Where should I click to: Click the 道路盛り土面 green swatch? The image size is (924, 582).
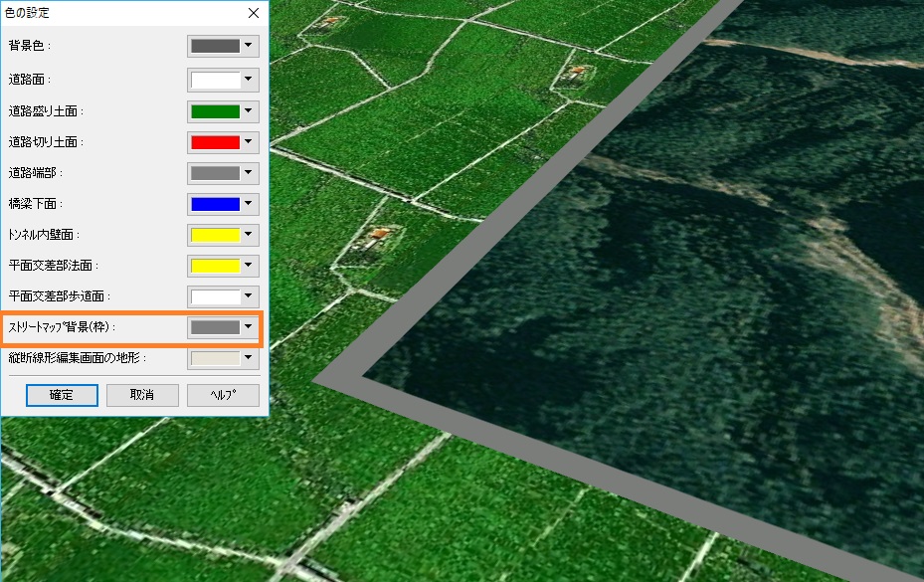(216, 111)
